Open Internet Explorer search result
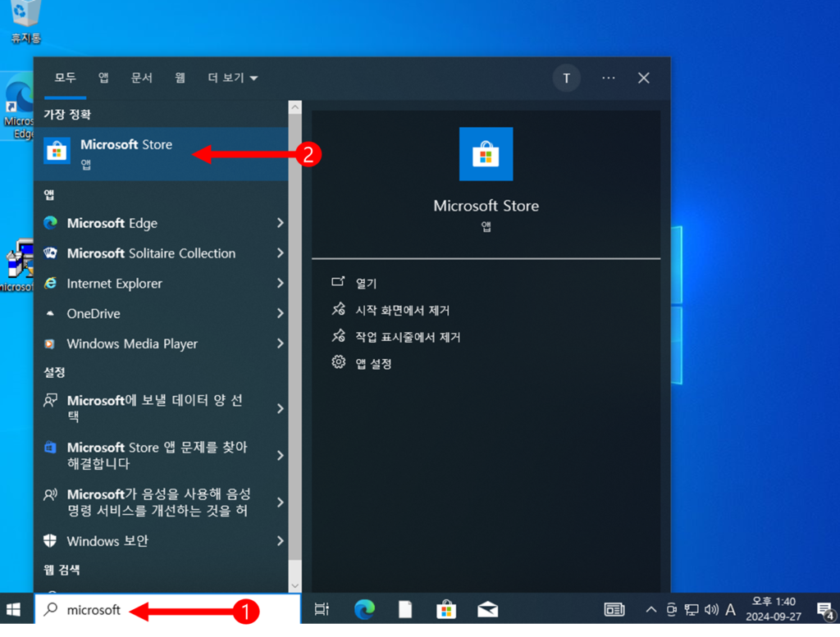This screenshot has height=637, width=840. pos(154,283)
